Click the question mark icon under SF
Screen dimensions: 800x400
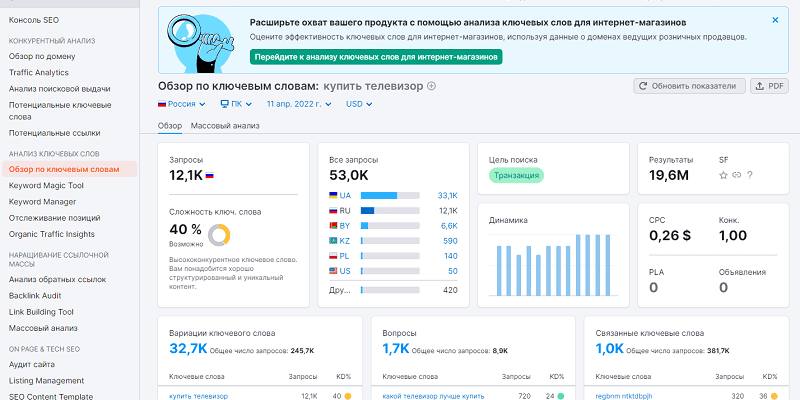750,176
